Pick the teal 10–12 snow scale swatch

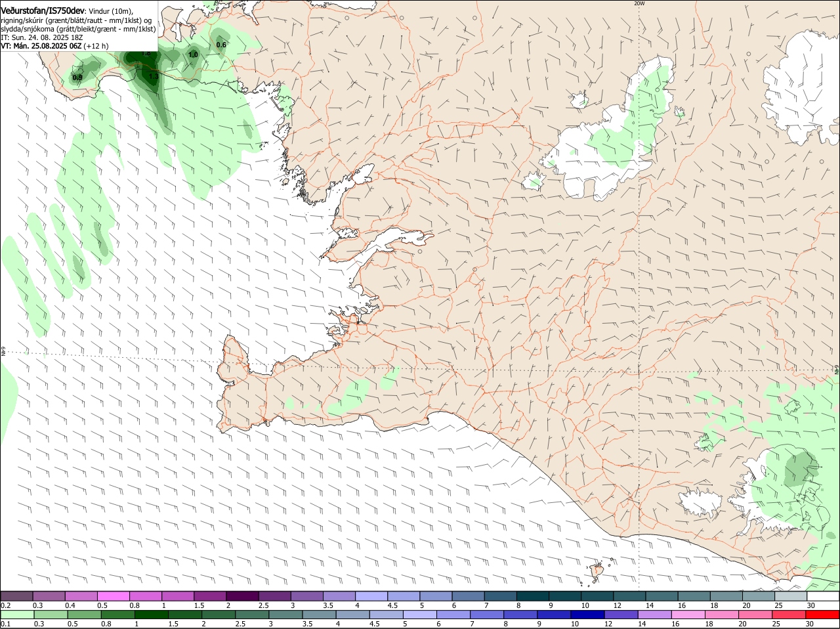(x=598, y=596)
